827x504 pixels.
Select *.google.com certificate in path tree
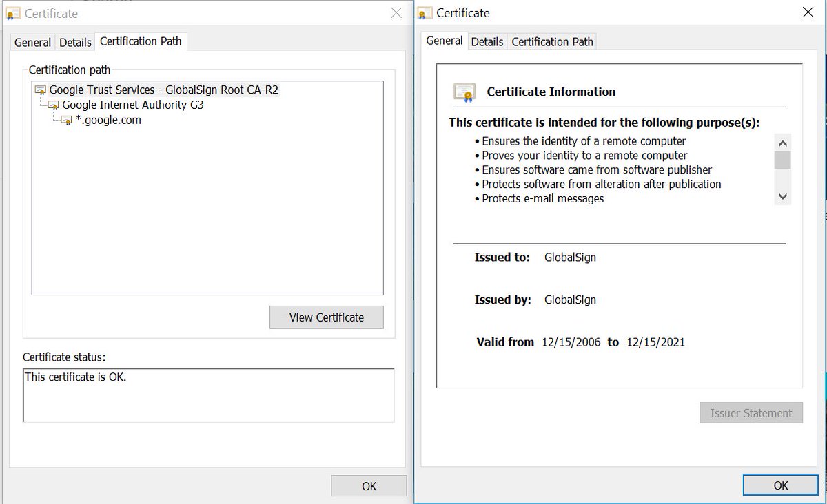(108, 120)
